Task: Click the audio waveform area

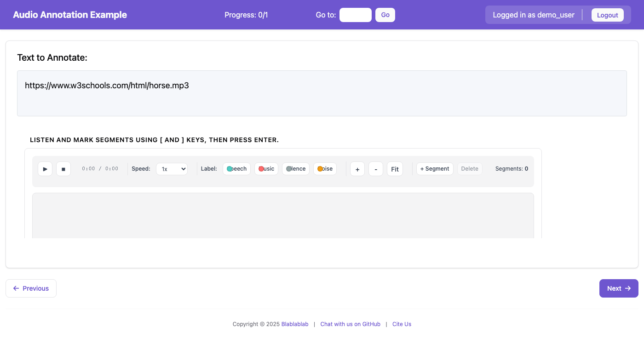Action: [x=283, y=216]
